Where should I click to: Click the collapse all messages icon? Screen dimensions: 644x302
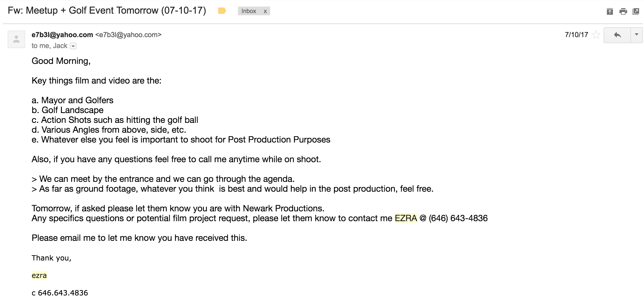point(610,11)
